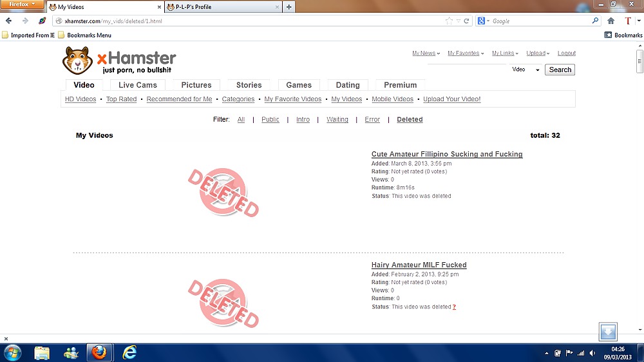
Task: Click the blue download arrow icon
Action: pyautogui.click(x=608, y=332)
